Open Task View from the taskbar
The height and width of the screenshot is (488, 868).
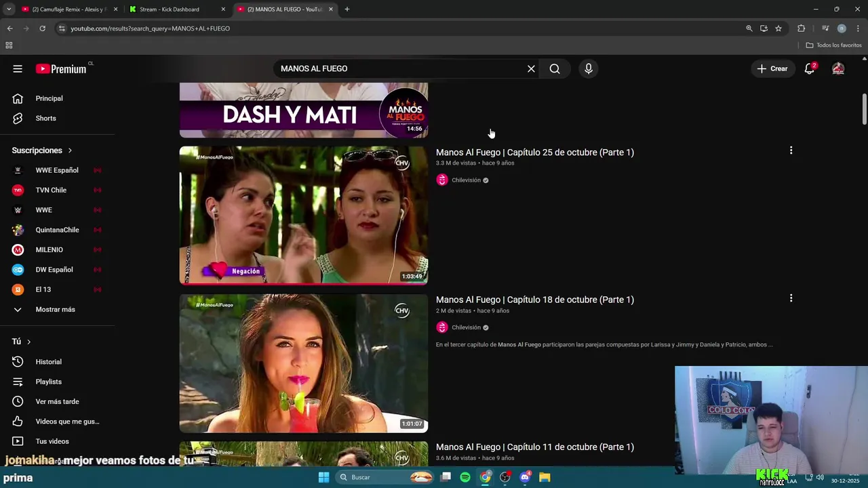coord(446,477)
